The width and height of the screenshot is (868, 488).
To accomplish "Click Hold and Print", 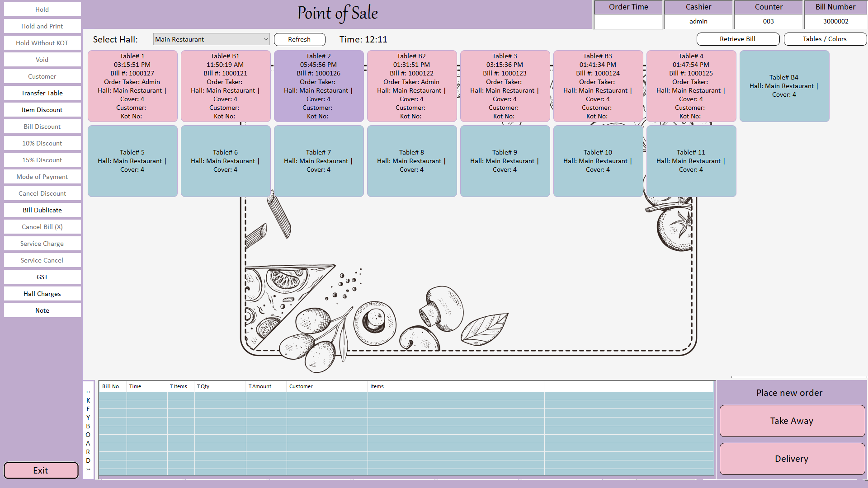I will click(x=42, y=26).
